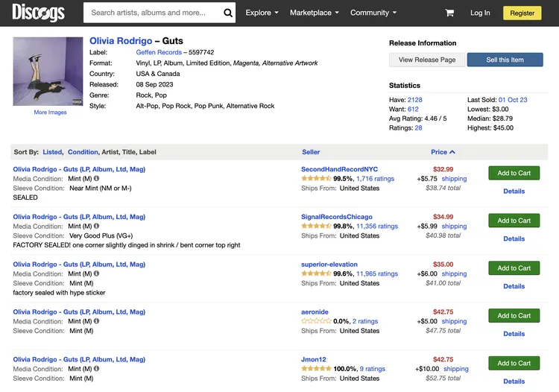Click the five-star rating of Jmon12
559x392 pixels.
316,368
